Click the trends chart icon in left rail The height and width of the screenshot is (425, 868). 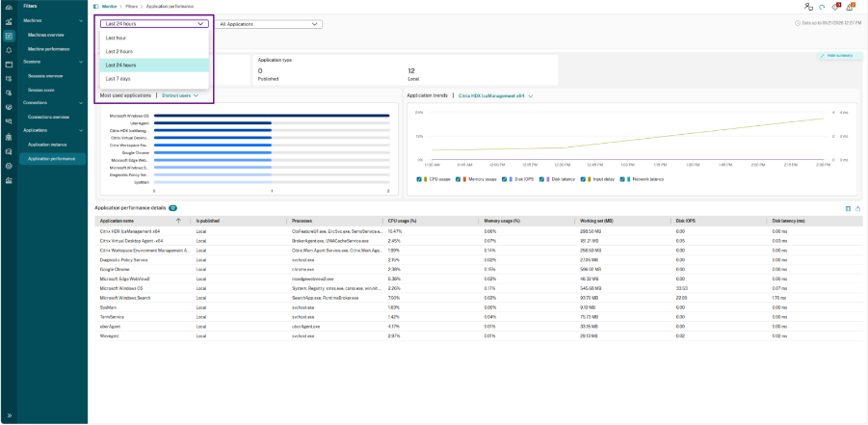point(9,21)
